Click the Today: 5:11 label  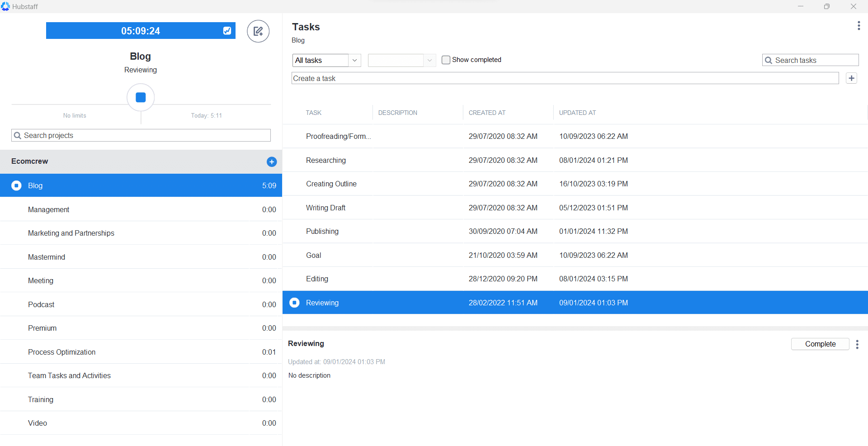207,115
